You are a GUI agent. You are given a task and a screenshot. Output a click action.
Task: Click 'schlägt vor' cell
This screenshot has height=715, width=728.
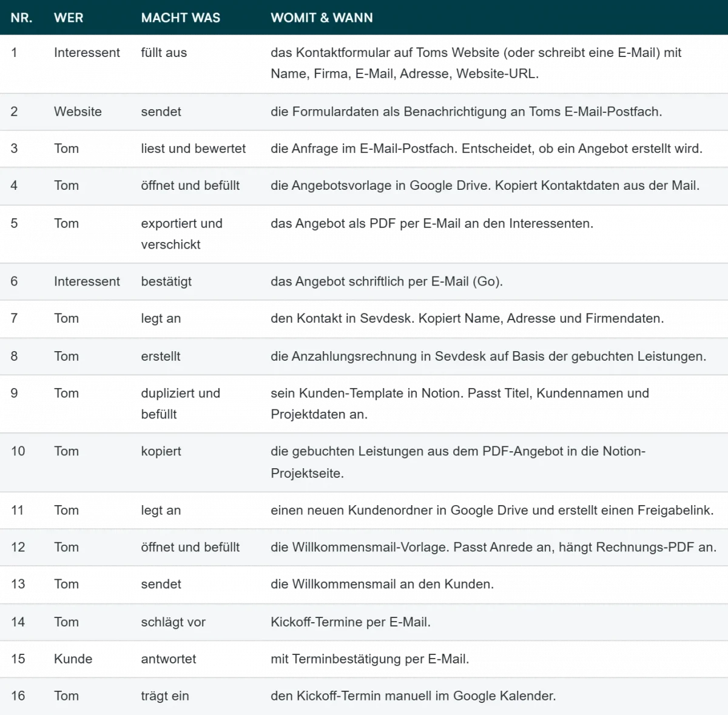click(x=173, y=622)
